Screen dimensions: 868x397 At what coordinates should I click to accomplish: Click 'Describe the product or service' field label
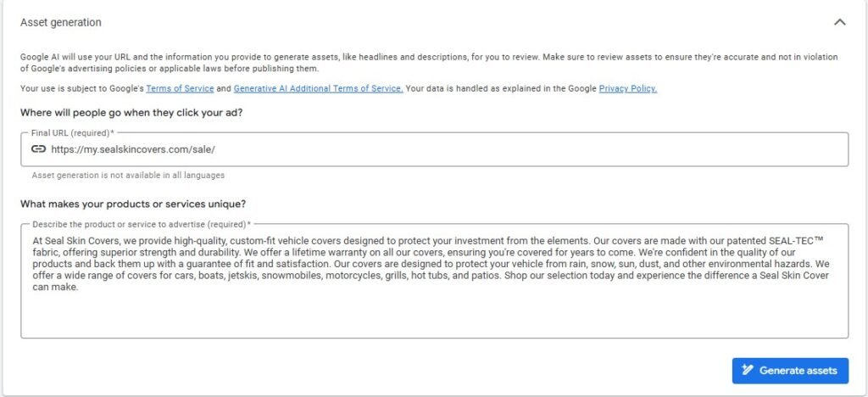141,224
